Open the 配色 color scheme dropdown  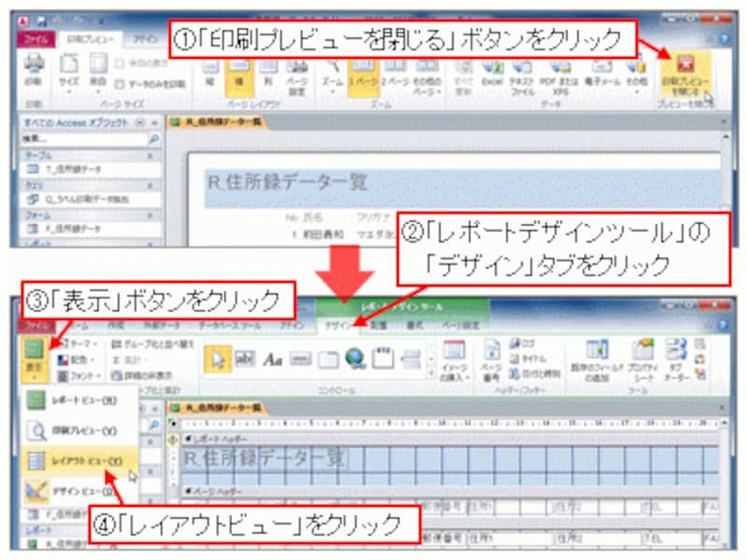(77, 360)
